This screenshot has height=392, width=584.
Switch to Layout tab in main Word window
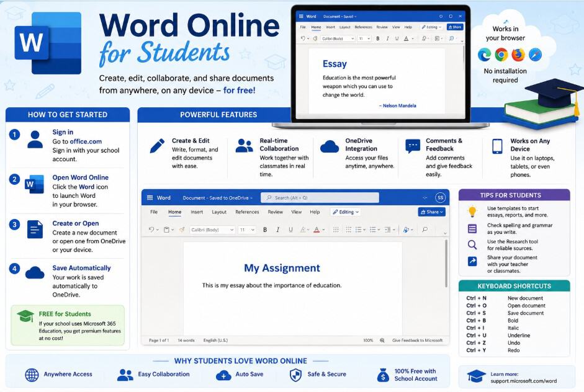tap(219, 212)
